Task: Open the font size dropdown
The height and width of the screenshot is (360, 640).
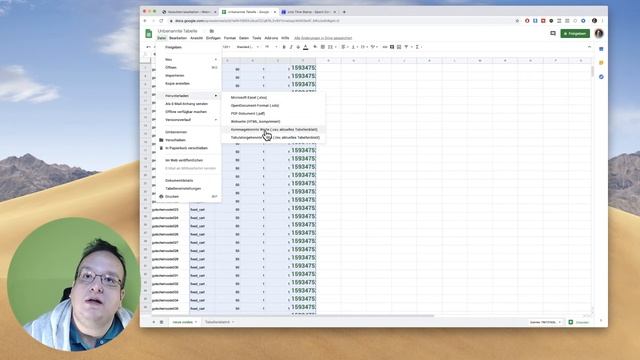Action: (x=271, y=47)
